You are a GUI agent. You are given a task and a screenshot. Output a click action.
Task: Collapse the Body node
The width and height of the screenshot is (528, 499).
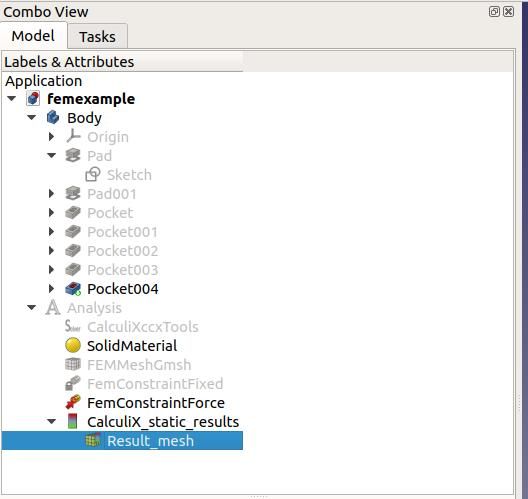click(x=31, y=118)
